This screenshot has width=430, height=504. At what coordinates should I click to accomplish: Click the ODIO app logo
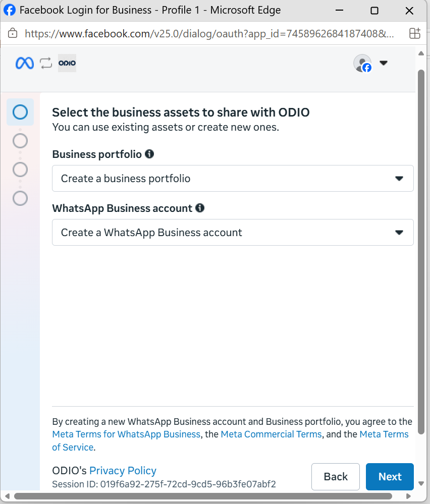pyautogui.click(x=67, y=63)
